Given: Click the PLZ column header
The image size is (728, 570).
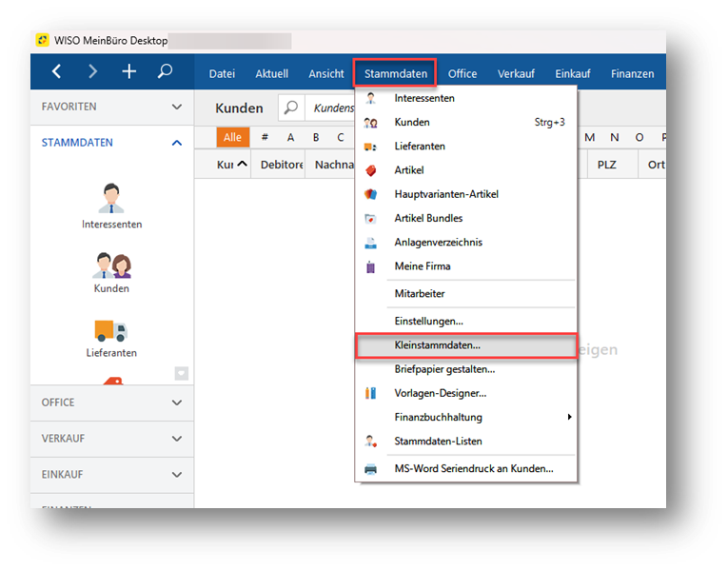Looking at the screenshot, I should (606, 165).
